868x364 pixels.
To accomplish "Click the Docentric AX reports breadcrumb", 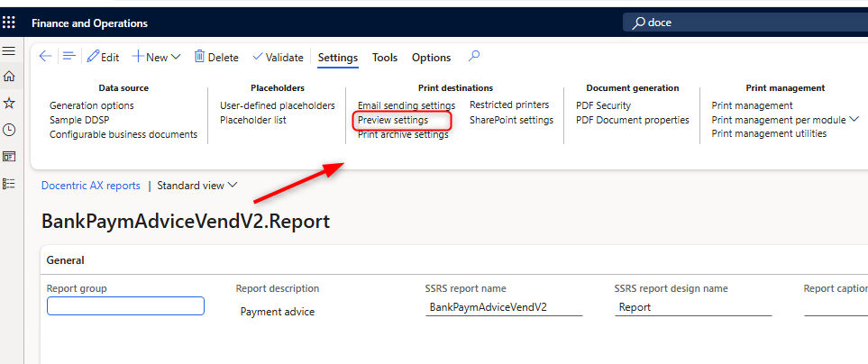I will pos(91,186).
